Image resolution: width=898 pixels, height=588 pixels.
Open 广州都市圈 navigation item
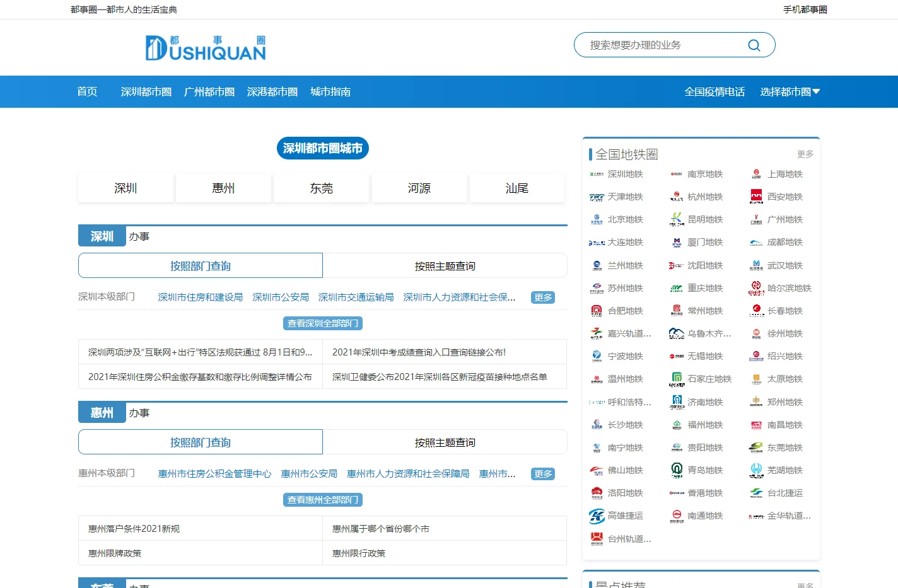pyautogui.click(x=209, y=92)
